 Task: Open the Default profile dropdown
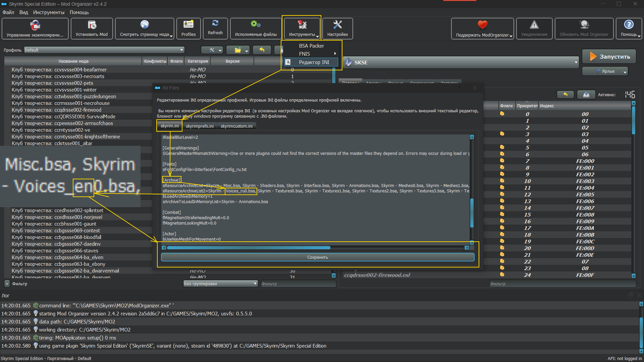[104, 50]
